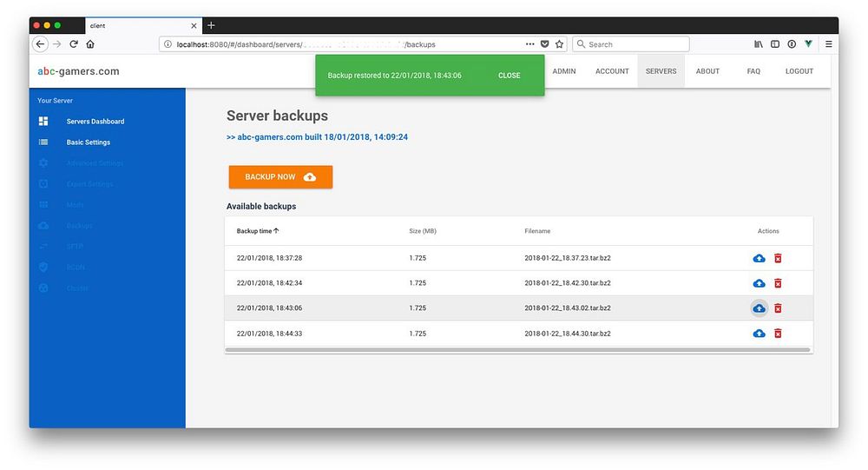Image resolution: width=868 pixels, height=470 pixels.
Task: Show site information icon in address bar
Action: 168,44
